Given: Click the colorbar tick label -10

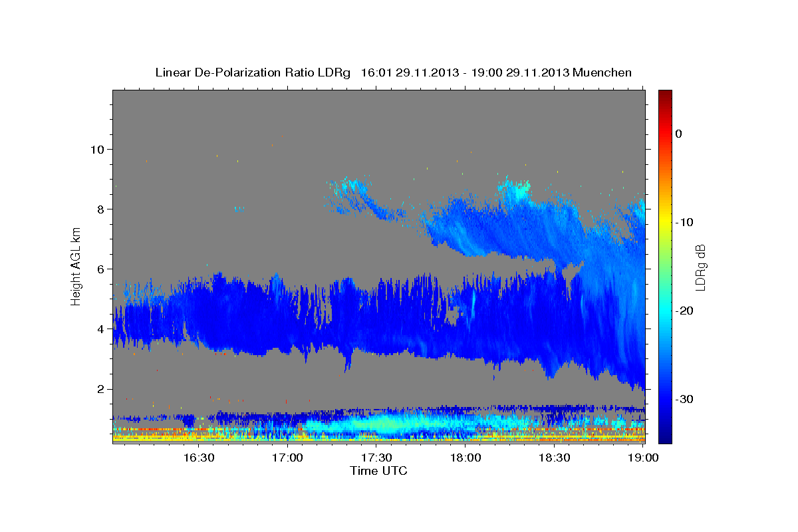Looking at the screenshot, I should tap(684, 222).
